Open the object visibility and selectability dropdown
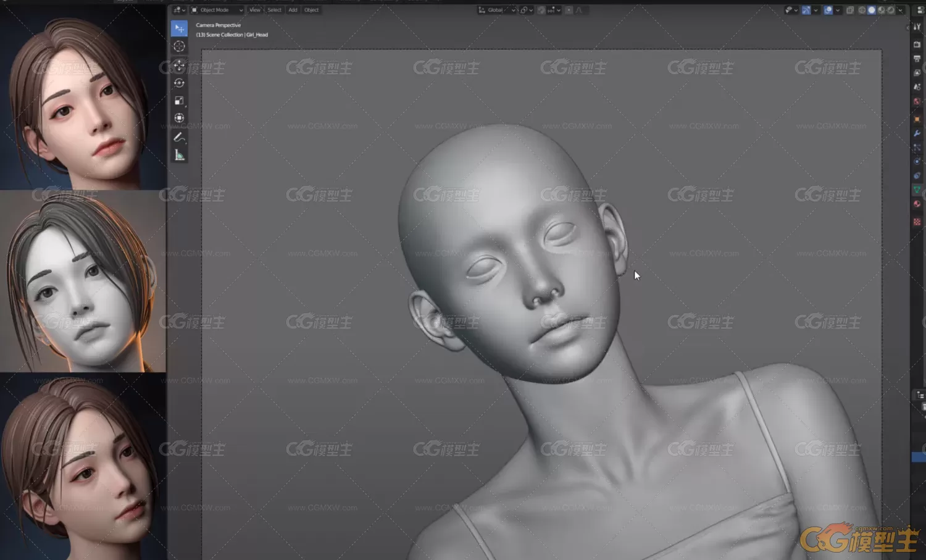Screen dimensions: 926x560 [x=791, y=10]
